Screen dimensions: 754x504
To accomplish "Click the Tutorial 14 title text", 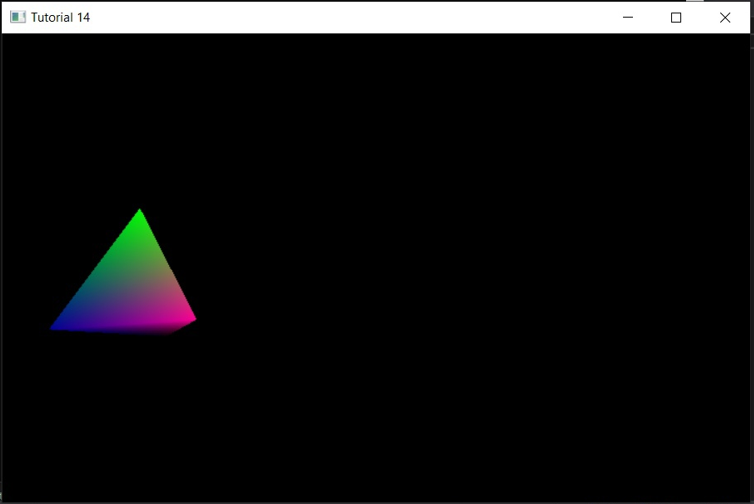I will coord(61,17).
